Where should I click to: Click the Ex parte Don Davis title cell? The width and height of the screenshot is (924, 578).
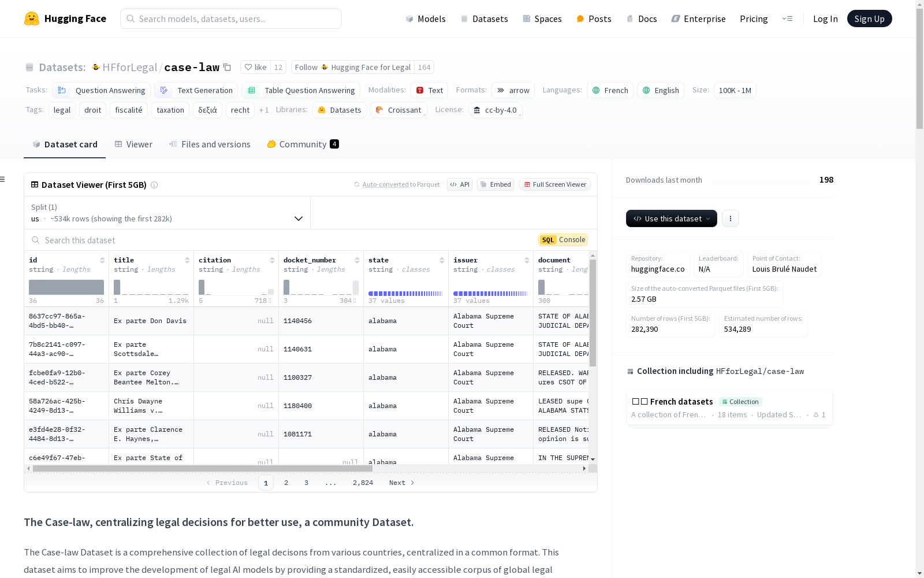[x=151, y=321]
